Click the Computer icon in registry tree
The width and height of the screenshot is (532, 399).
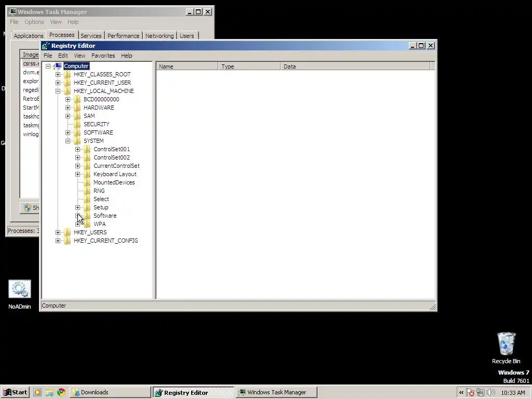(58, 66)
